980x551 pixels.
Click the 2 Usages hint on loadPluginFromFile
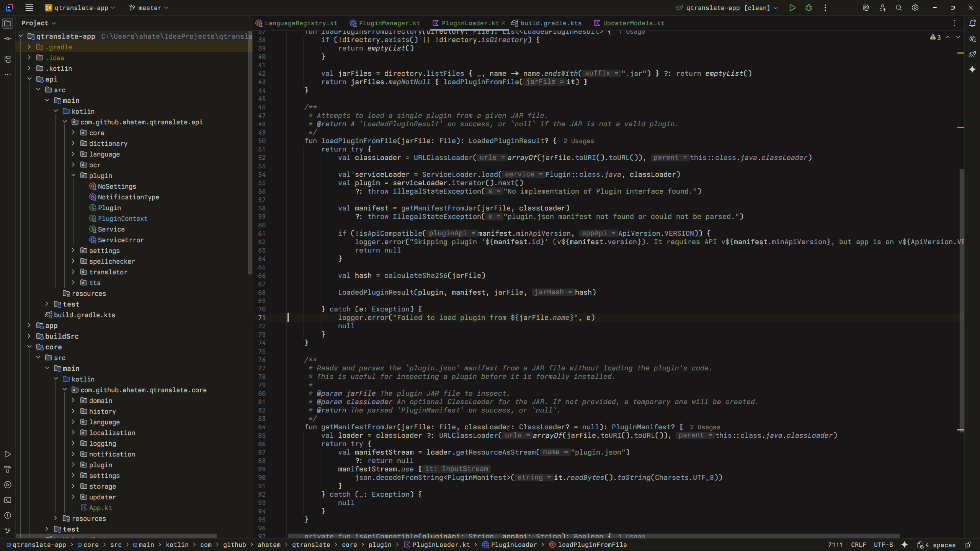[x=578, y=141]
